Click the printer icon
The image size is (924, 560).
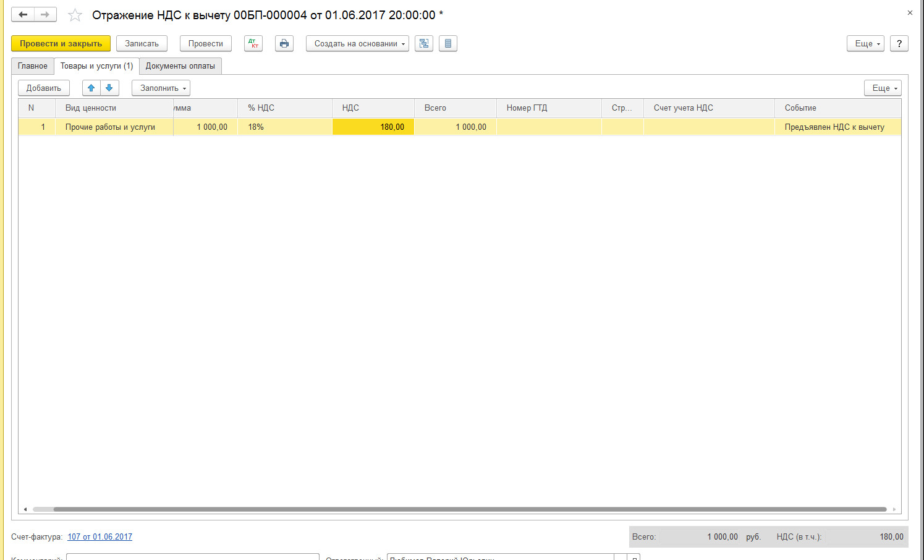pos(284,43)
